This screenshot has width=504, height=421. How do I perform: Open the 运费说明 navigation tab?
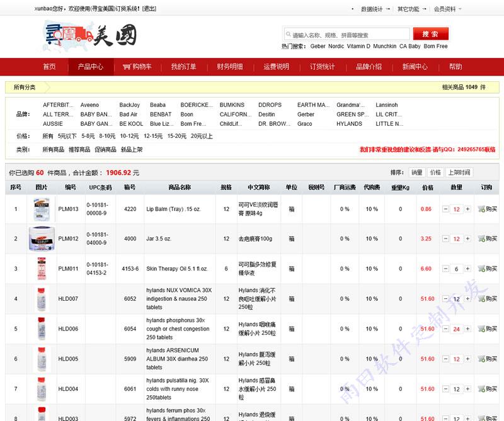click(x=276, y=67)
